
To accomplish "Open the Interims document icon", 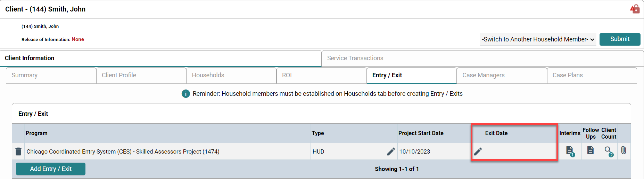I will point(570,151).
